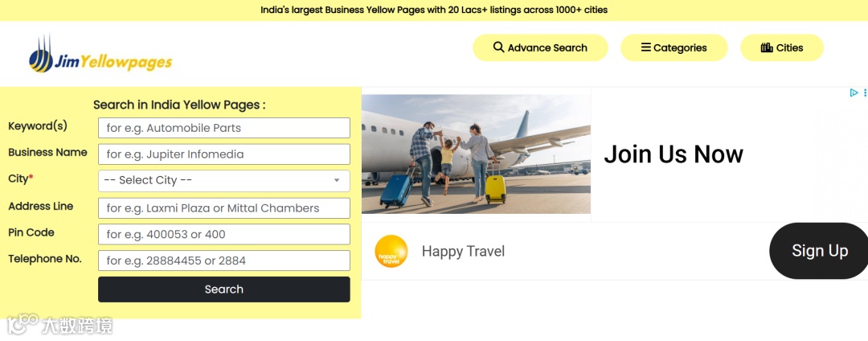Click the JimYellowpages logo
The width and height of the screenshot is (868, 341).
pos(100,54)
